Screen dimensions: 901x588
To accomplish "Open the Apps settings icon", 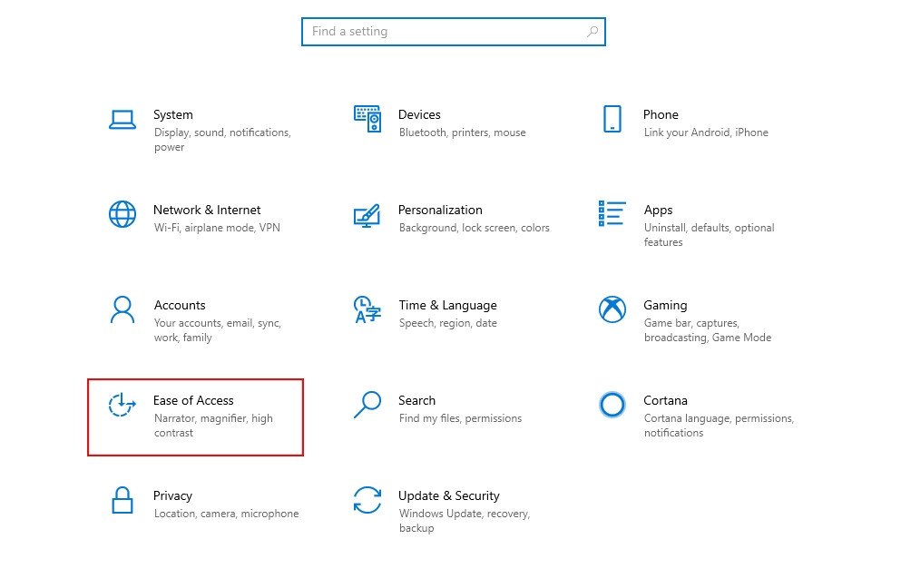I will coord(613,214).
